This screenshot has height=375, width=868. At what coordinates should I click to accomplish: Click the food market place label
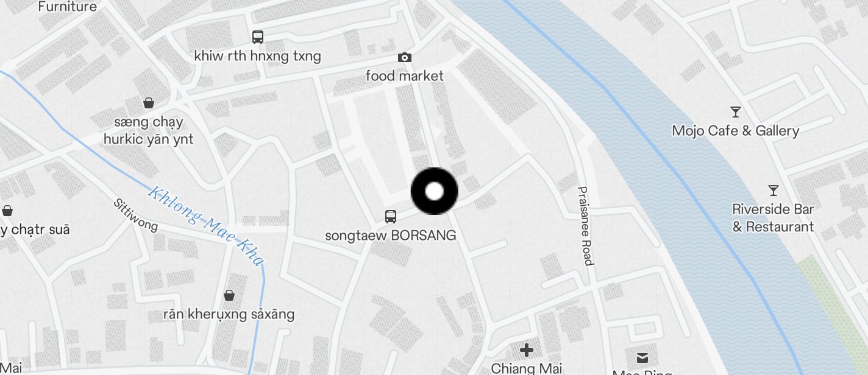click(x=405, y=76)
